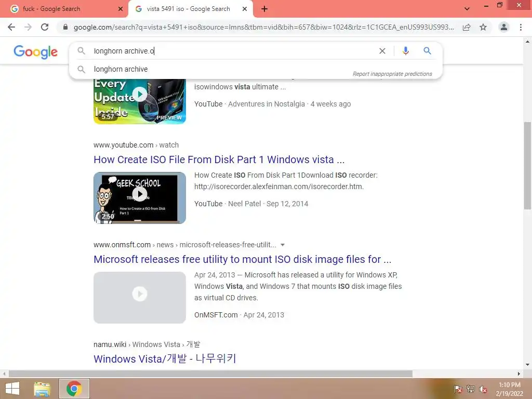
Task: Click the horizontal scrollbar left arrow
Action: [4, 374]
